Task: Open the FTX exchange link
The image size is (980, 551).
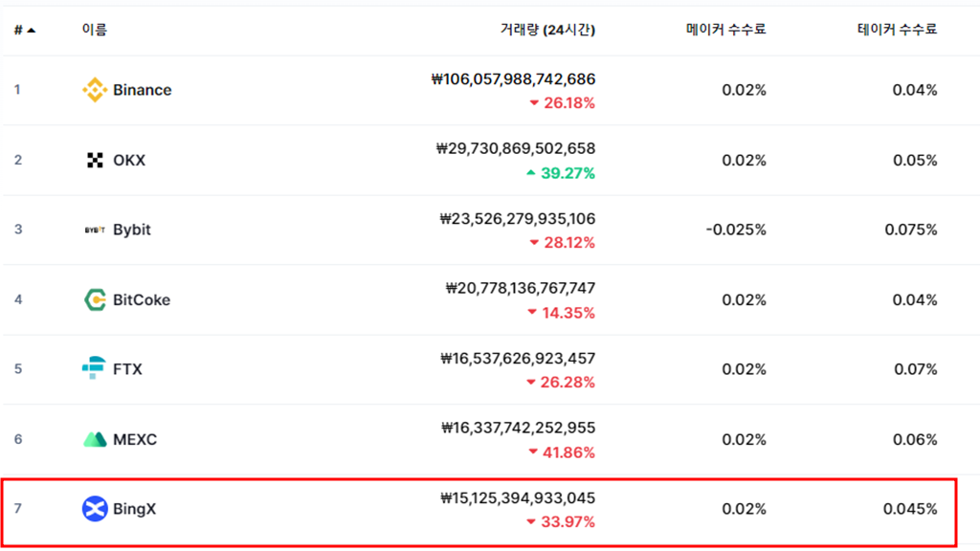Action: pyautogui.click(x=127, y=369)
